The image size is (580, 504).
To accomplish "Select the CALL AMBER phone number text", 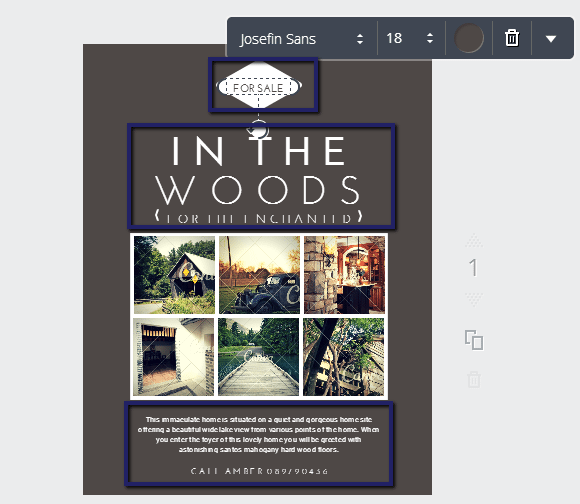I will pos(259,471).
